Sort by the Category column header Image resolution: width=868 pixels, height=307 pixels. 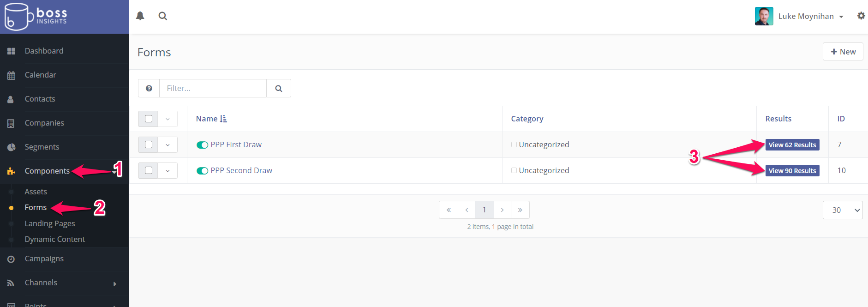click(527, 119)
